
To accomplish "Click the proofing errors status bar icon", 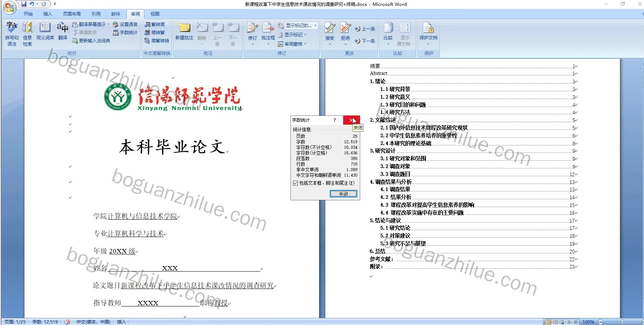I will click(67, 322).
